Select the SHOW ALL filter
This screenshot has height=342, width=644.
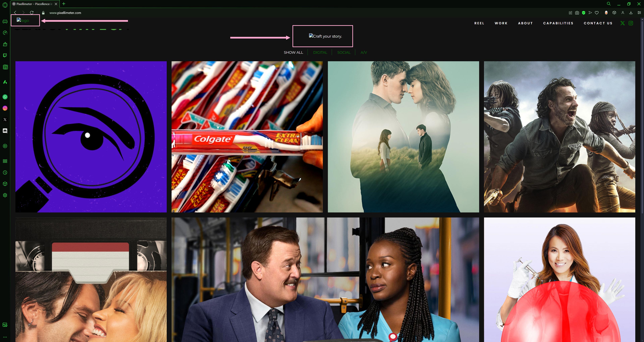tap(293, 53)
